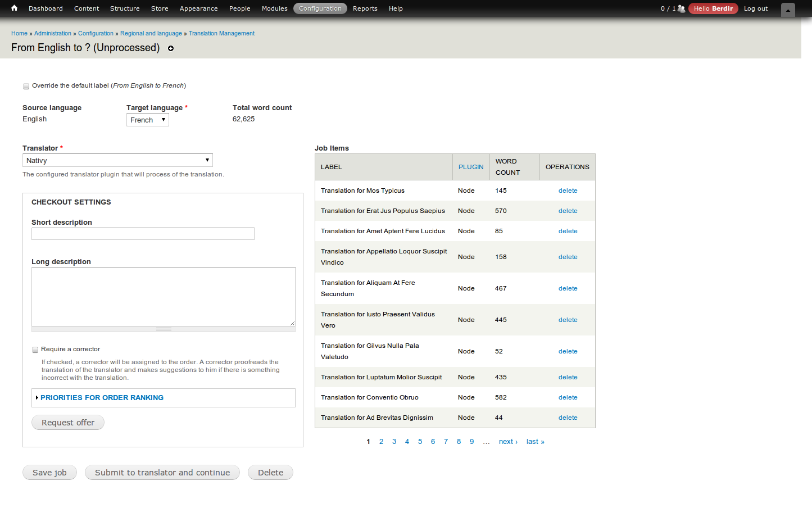Click the Save job button
Image resolution: width=812 pixels, height=517 pixels.
[x=49, y=472]
